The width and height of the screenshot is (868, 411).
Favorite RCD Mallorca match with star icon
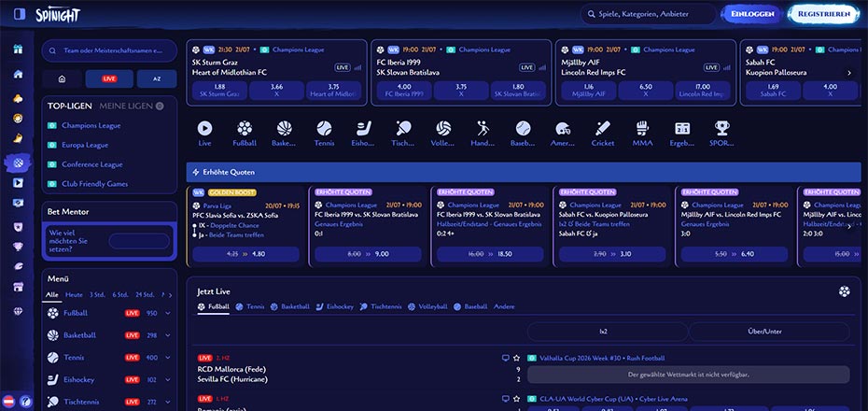tap(516, 359)
